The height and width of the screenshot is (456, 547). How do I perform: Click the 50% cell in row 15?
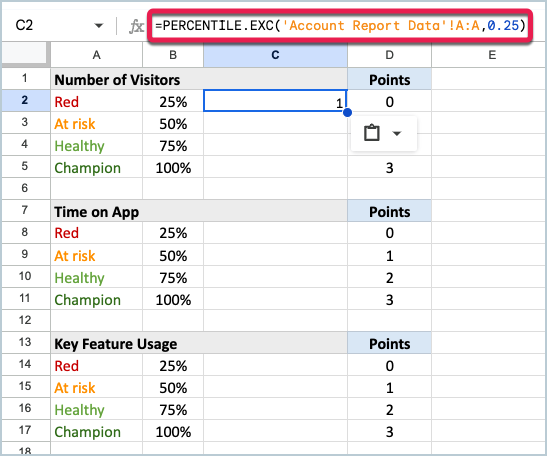(x=173, y=388)
